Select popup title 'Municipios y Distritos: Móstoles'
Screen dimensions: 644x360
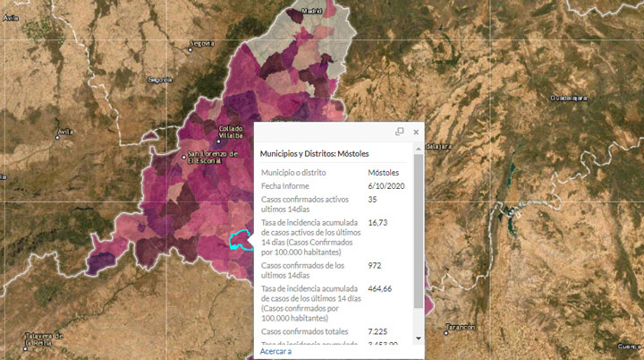(315, 153)
